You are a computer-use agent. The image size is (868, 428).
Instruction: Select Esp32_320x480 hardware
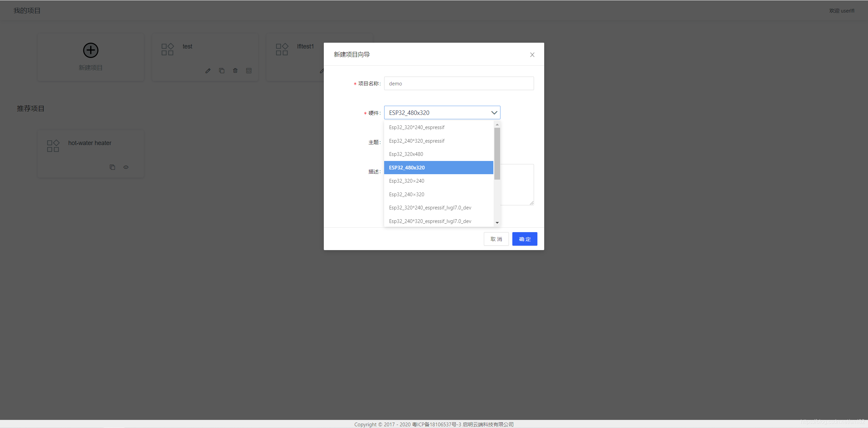[x=438, y=154]
